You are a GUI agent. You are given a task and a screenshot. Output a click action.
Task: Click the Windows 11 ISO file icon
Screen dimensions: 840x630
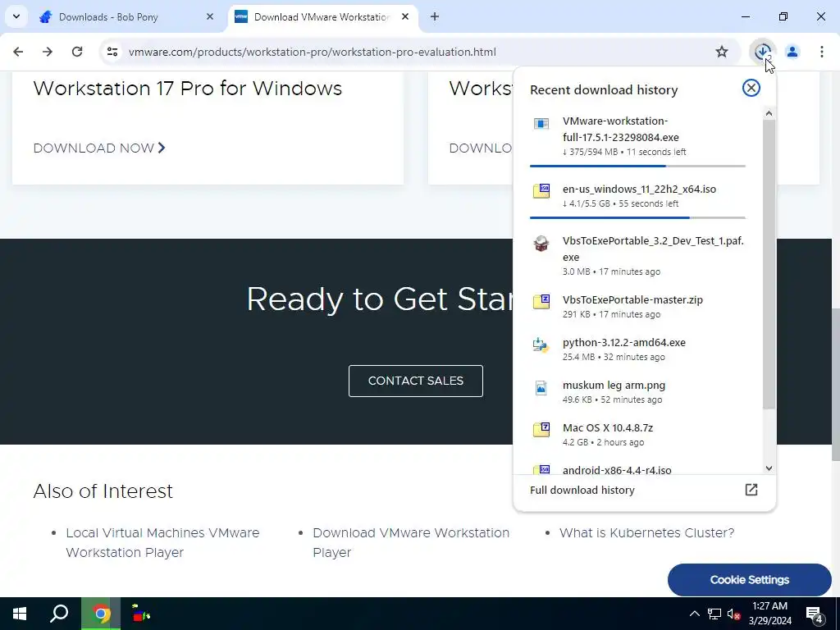pos(541,190)
